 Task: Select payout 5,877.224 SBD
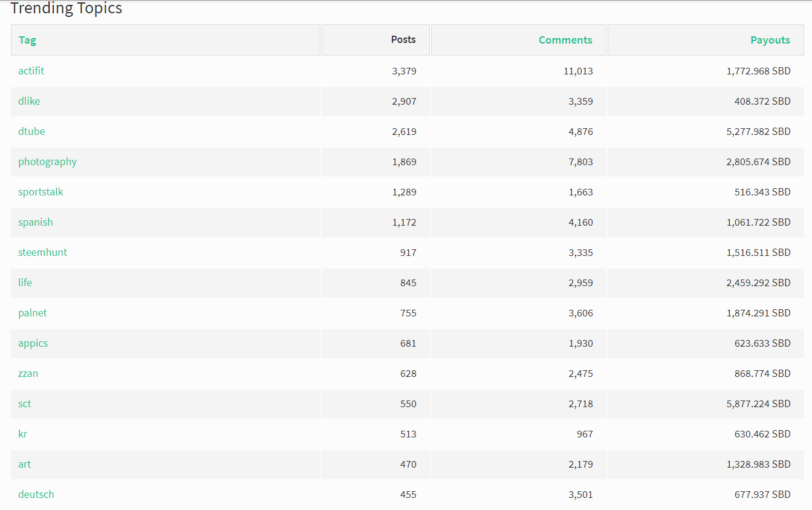[x=758, y=404]
